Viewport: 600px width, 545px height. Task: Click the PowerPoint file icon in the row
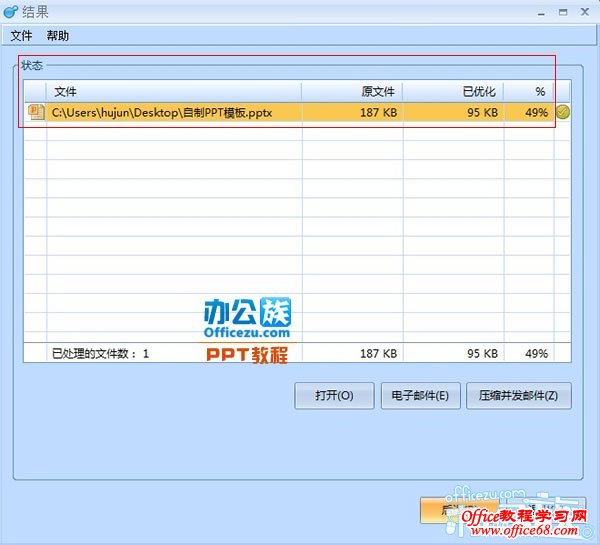coord(36,112)
